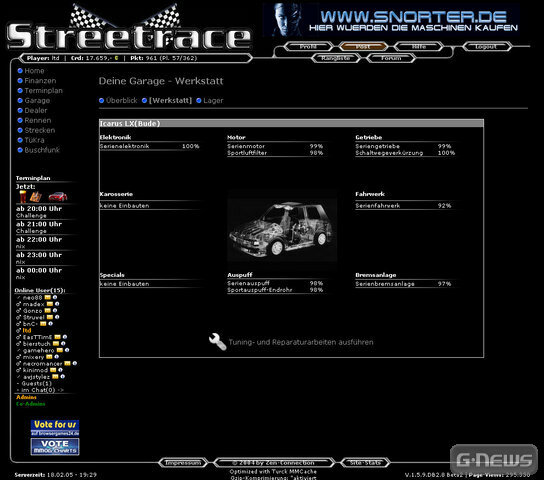
Task: Message avjstylez via envelope icon
Action: (55, 377)
